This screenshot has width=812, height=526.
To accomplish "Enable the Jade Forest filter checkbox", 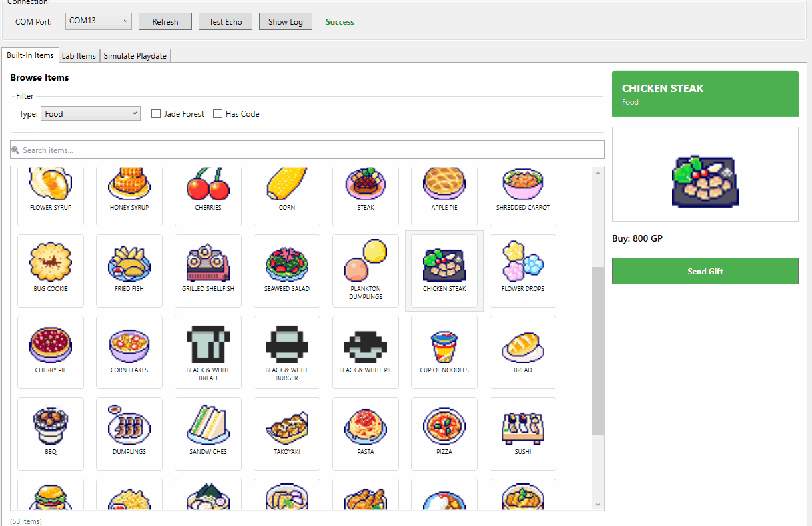I will click(x=157, y=114).
